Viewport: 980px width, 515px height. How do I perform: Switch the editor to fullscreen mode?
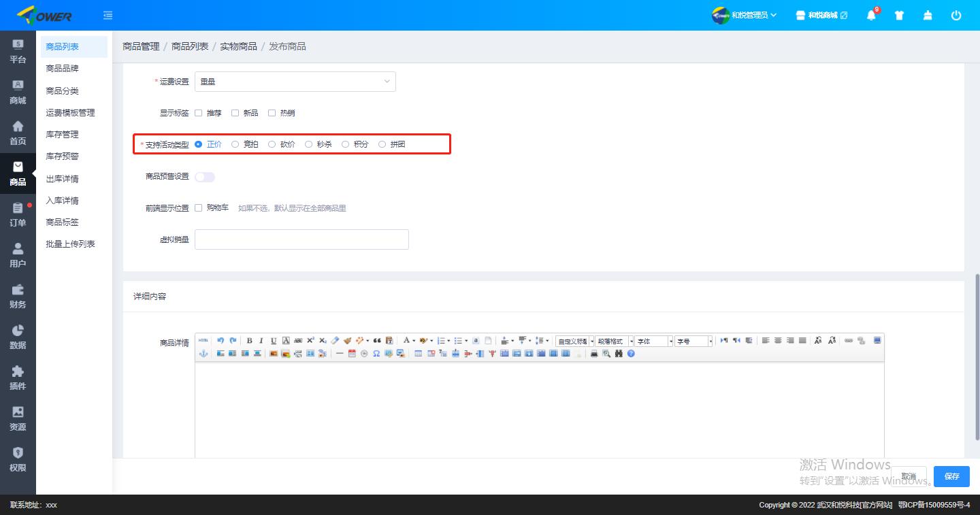877,340
